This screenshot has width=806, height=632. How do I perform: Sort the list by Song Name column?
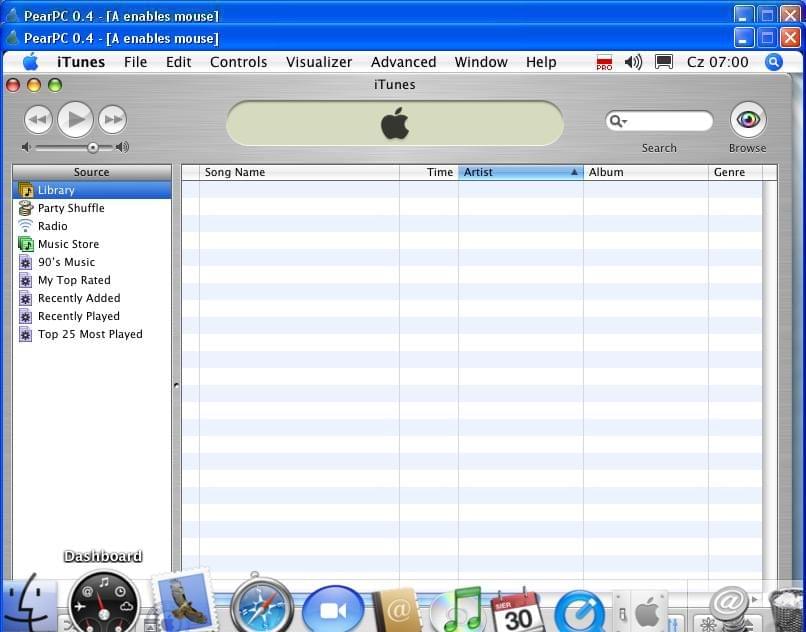(299, 172)
